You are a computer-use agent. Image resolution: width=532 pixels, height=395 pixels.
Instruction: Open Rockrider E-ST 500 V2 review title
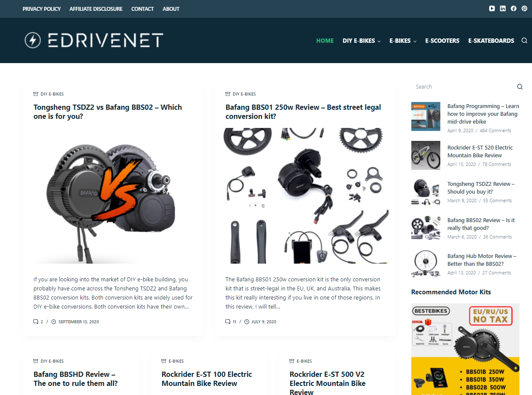tap(327, 383)
